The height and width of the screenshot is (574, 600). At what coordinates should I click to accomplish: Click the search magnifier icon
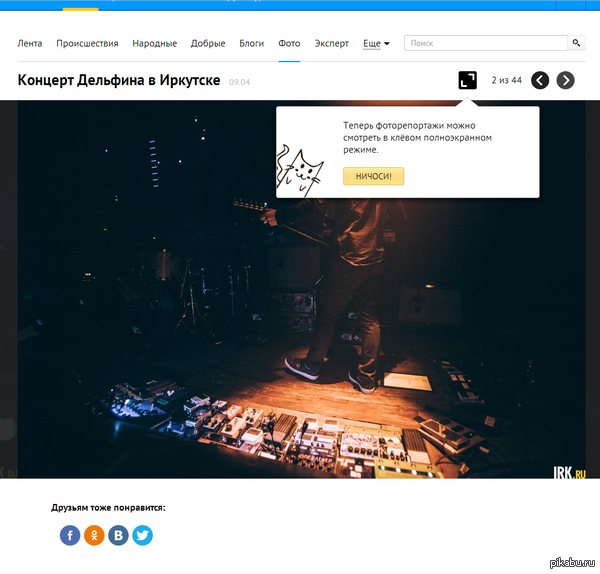pos(576,43)
